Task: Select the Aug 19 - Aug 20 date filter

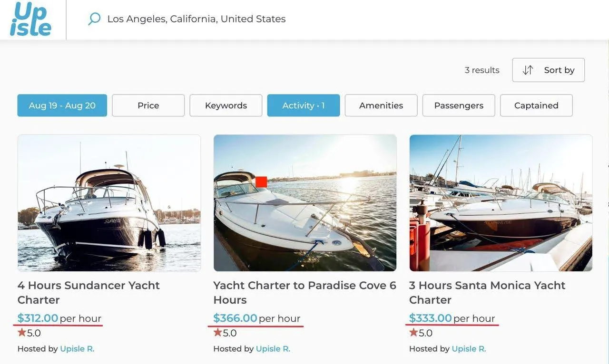Action: pyautogui.click(x=62, y=105)
